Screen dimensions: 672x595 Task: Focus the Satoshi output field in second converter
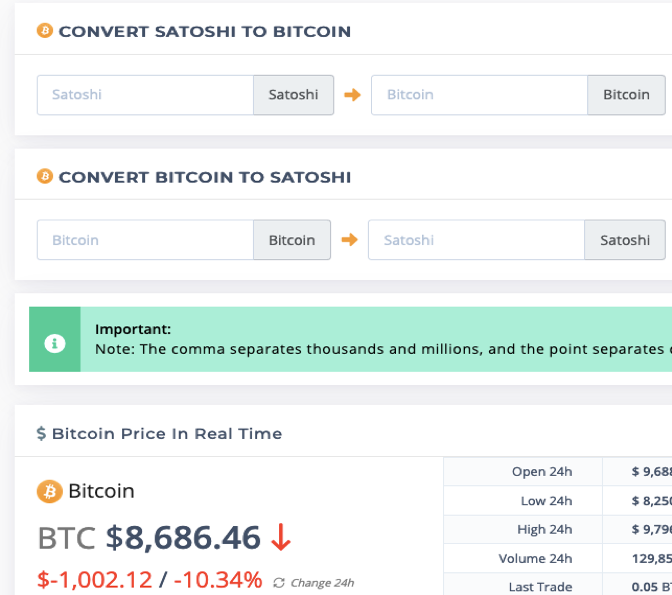(476, 240)
